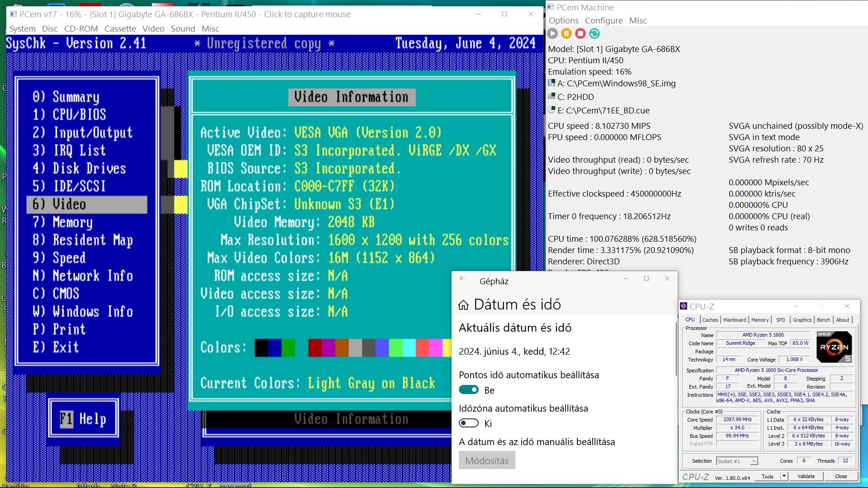Click the CPU-Z title bar icon
Screen dimensions: 868x488
click(x=684, y=306)
